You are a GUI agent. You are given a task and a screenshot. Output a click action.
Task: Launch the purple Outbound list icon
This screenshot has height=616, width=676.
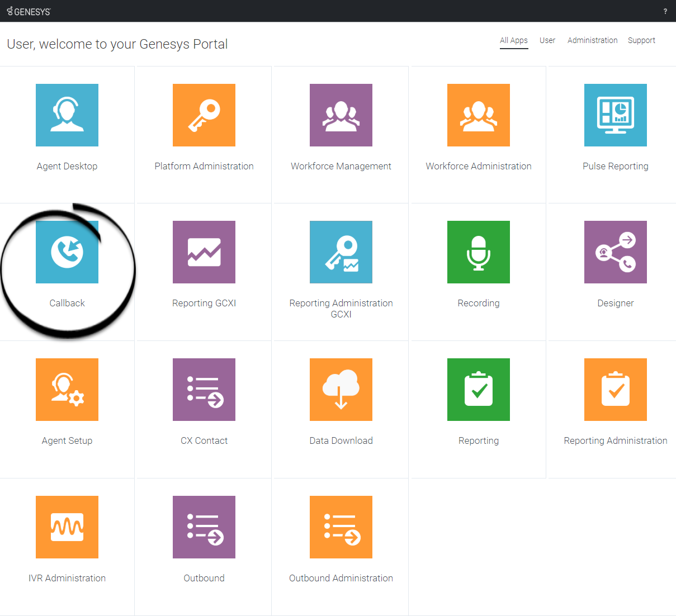(x=204, y=527)
